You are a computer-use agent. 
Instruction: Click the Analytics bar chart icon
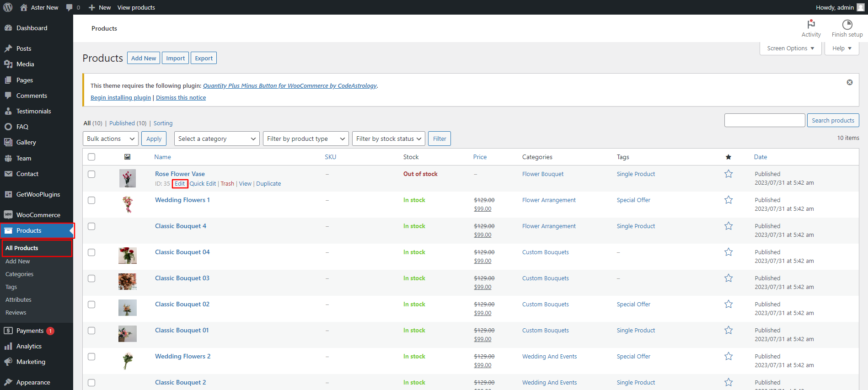pyautogui.click(x=8, y=346)
